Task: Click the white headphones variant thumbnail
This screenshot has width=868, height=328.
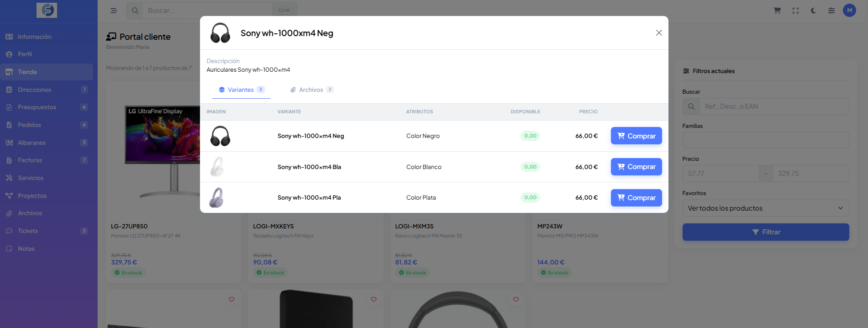Action: 217,167
